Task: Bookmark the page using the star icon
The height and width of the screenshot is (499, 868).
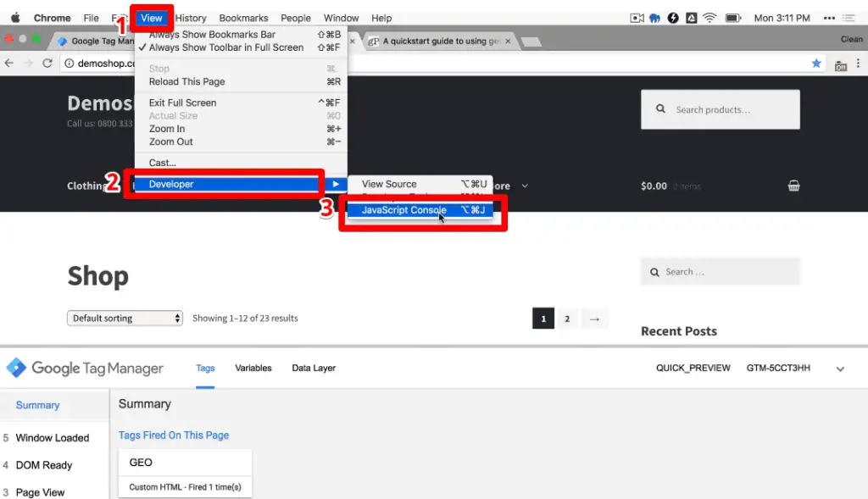Action: [816, 62]
